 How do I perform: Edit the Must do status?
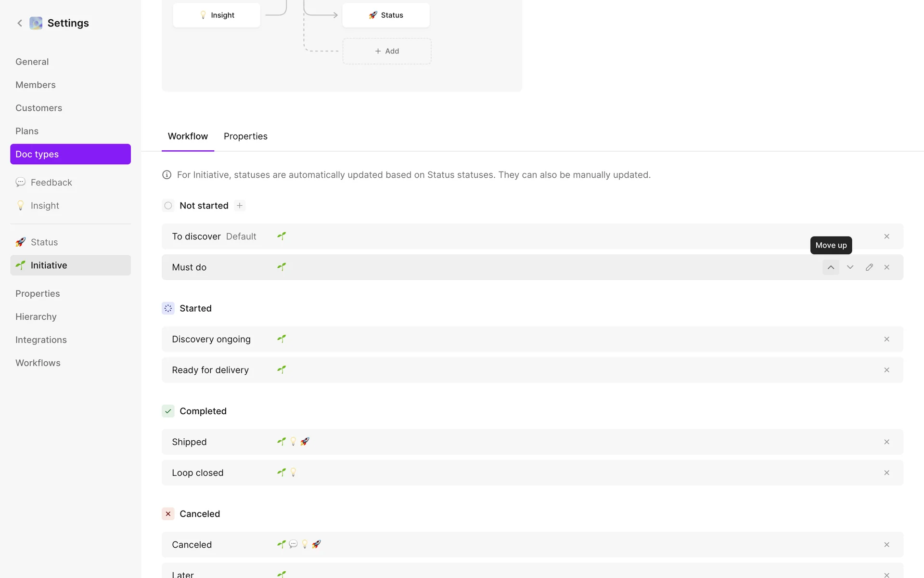coord(869,267)
